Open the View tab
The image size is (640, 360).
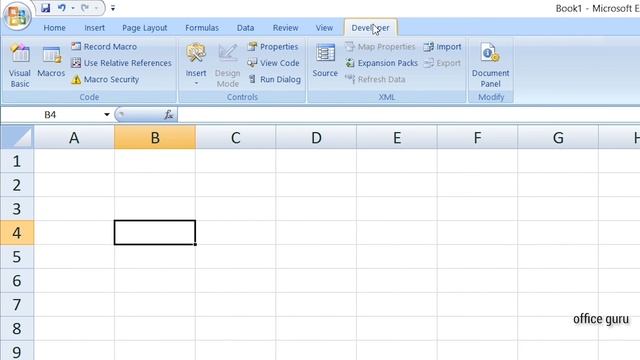(324, 28)
